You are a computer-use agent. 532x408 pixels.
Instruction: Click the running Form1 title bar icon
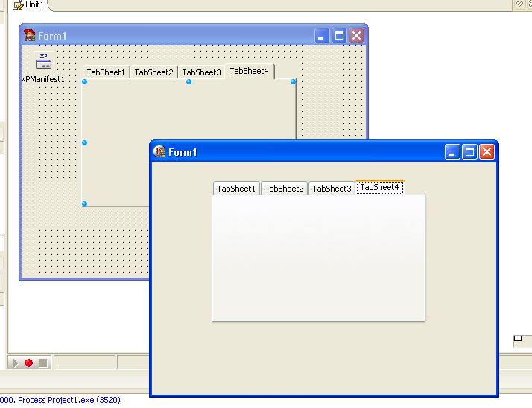[159, 151]
